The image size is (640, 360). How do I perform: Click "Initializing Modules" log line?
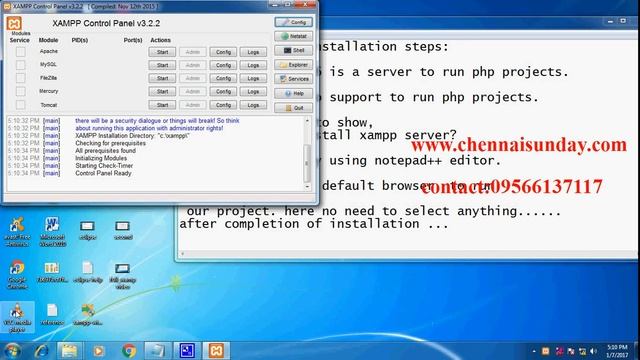click(x=101, y=158)
